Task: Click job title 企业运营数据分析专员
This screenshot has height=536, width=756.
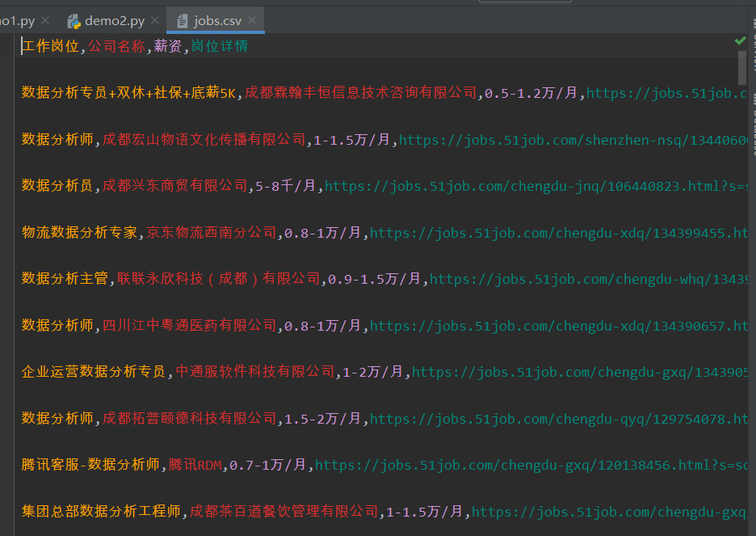Action: coord(94,372)
